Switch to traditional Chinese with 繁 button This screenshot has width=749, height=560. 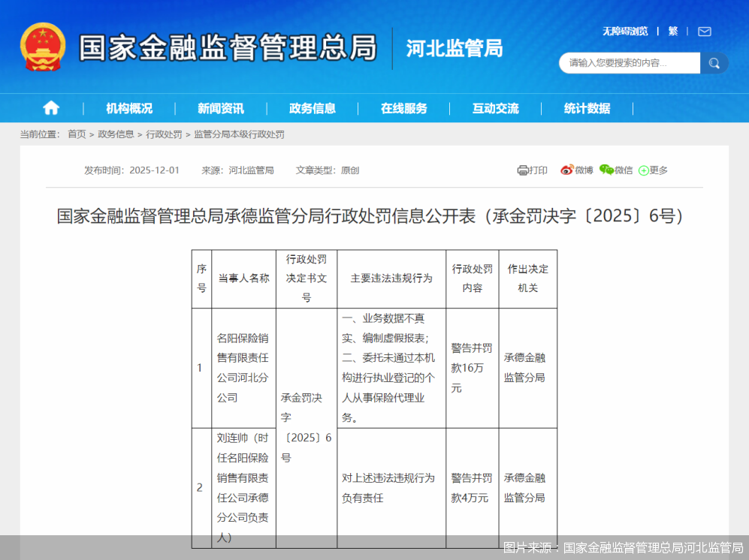[x=673, y=32]
